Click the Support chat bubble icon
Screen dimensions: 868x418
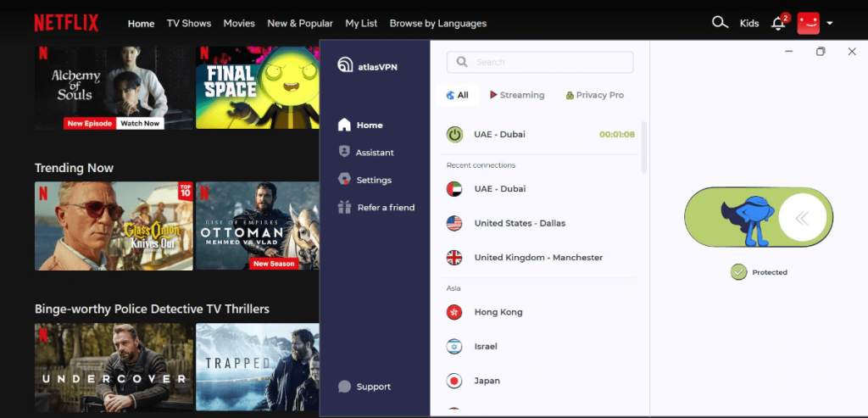344,387
